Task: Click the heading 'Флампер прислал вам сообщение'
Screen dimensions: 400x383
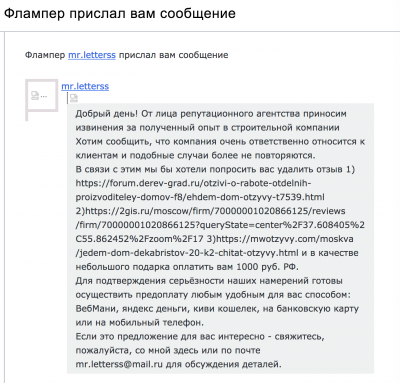Action: click(x=120, y=14)
